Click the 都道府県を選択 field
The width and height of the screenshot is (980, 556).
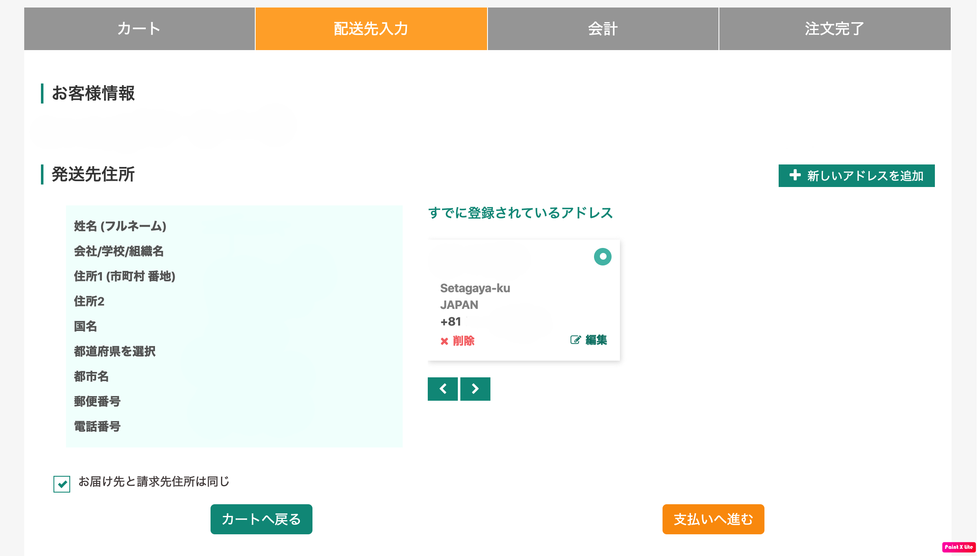tap(115, 351)
